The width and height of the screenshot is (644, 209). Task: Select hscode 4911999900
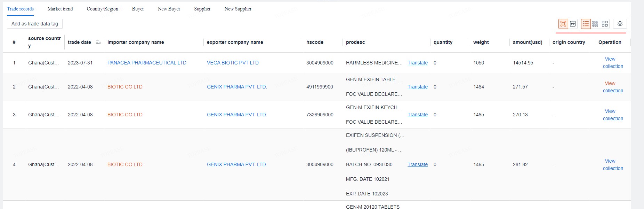(320, 87)
